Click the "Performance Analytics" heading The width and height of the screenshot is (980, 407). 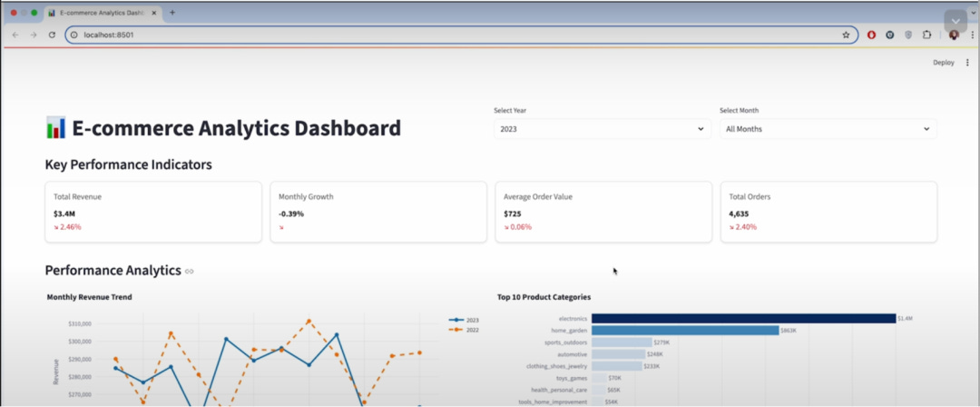(113, 271)
